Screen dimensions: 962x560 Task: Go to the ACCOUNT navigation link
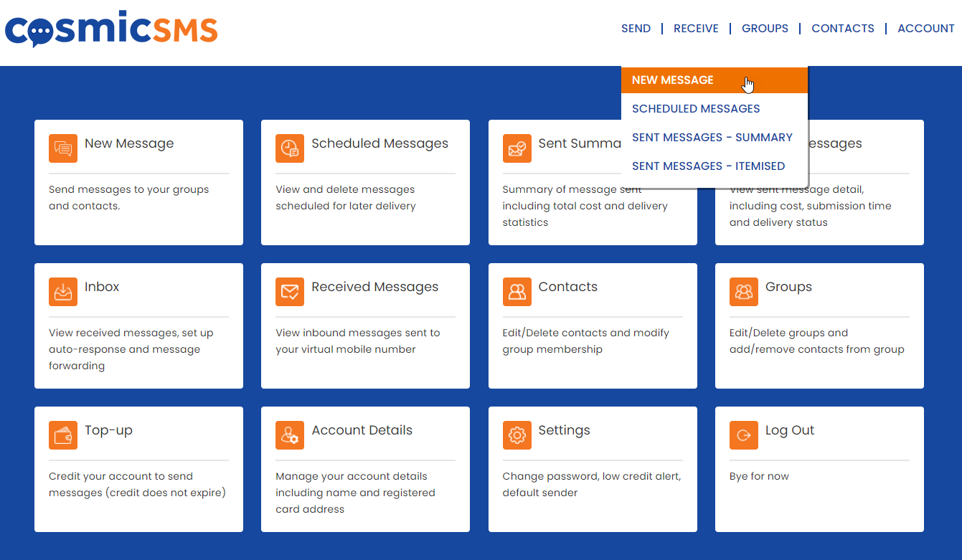point(925,29)
